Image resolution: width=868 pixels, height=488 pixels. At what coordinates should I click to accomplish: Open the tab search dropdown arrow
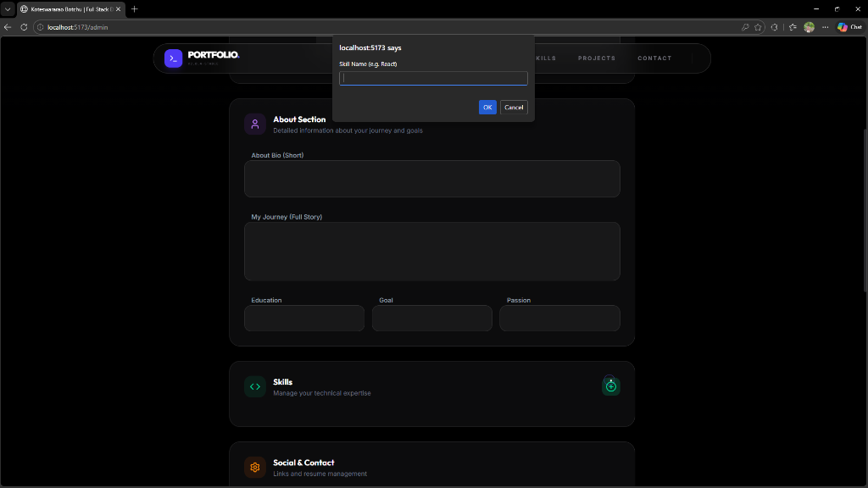pos(8,8)
